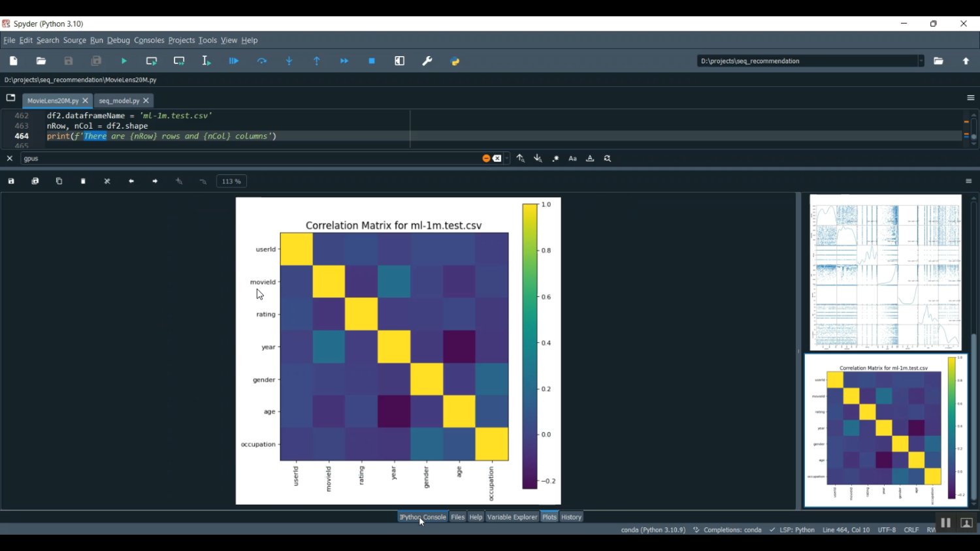This screenshot has width=980, height=551.
Task: Show the Variable Explorer pane
Action: click(x=512, y=516)
